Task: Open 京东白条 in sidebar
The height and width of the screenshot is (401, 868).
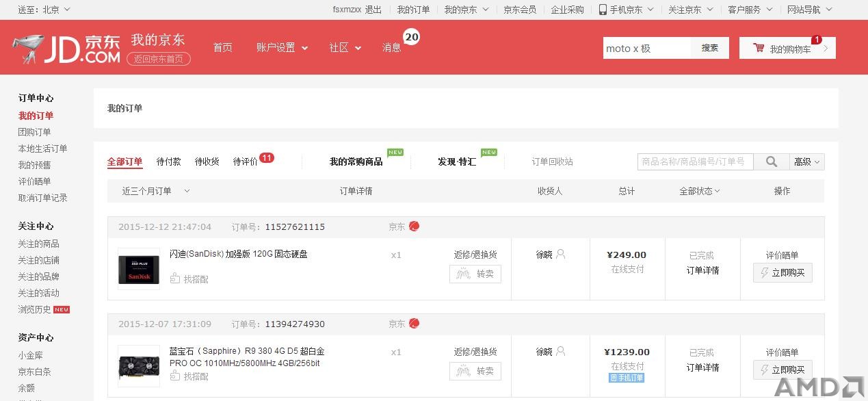Action: point(34,372)
